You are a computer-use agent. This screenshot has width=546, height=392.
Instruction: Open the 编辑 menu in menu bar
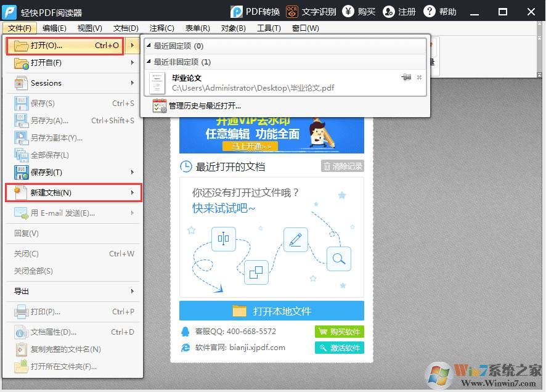54,28
